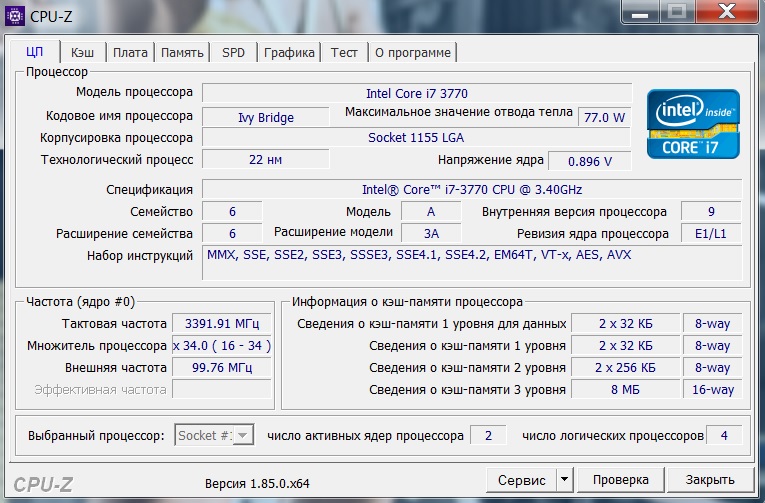Go to the Графика tab

pos(289,52)
